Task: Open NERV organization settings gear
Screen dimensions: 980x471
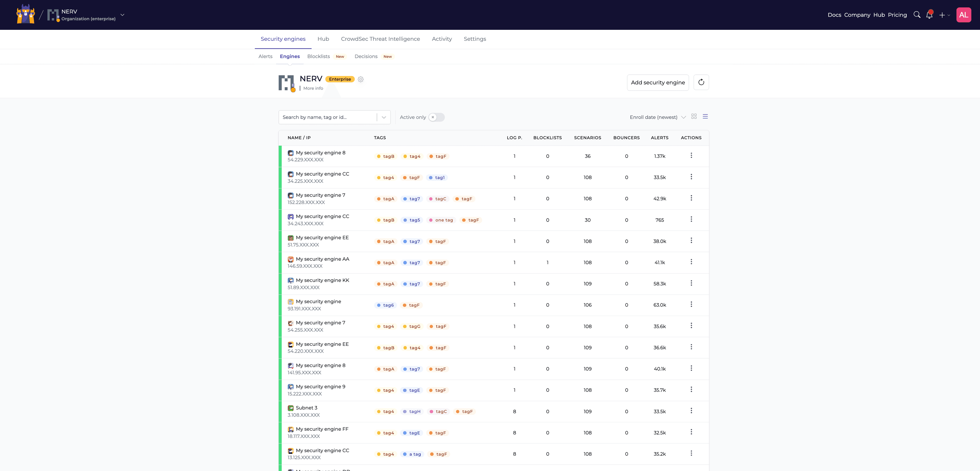Action: [361, 79]
